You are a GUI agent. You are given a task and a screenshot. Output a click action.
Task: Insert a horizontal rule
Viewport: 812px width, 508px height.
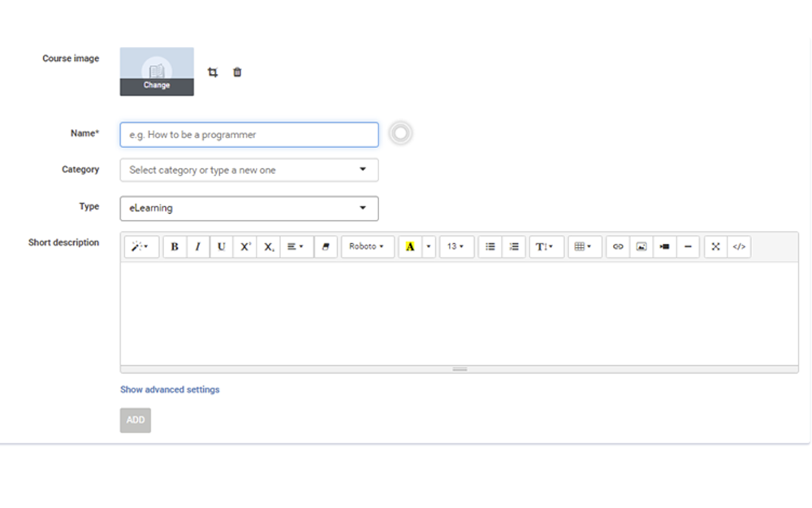pyautogui.click(x=688, y=247)
